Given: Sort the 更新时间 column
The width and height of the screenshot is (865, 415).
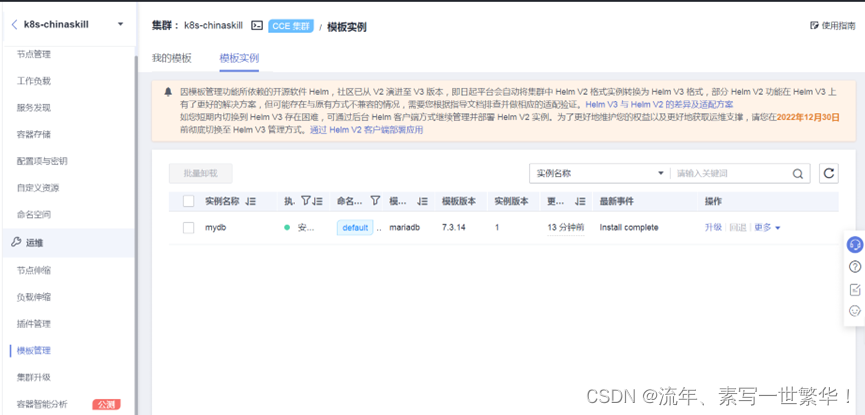Looking at the screenshot, I should 580,202.
